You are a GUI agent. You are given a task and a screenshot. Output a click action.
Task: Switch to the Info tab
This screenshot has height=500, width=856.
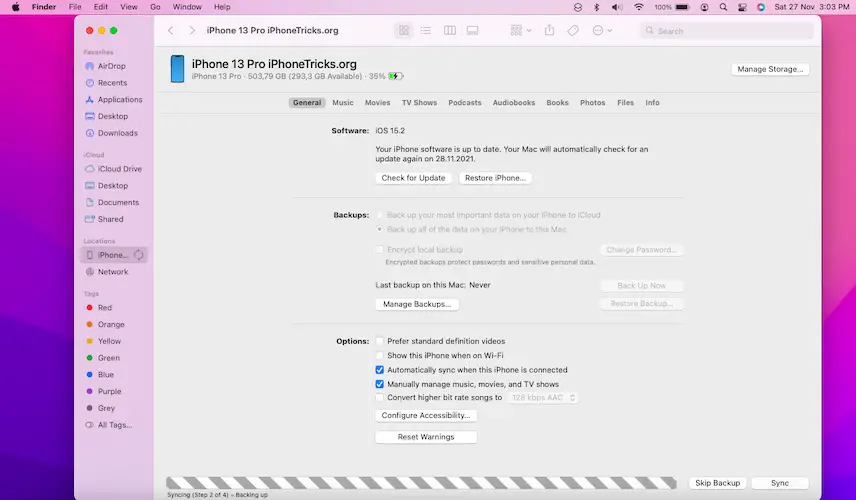pyautogui.click(x=652, y=103)
